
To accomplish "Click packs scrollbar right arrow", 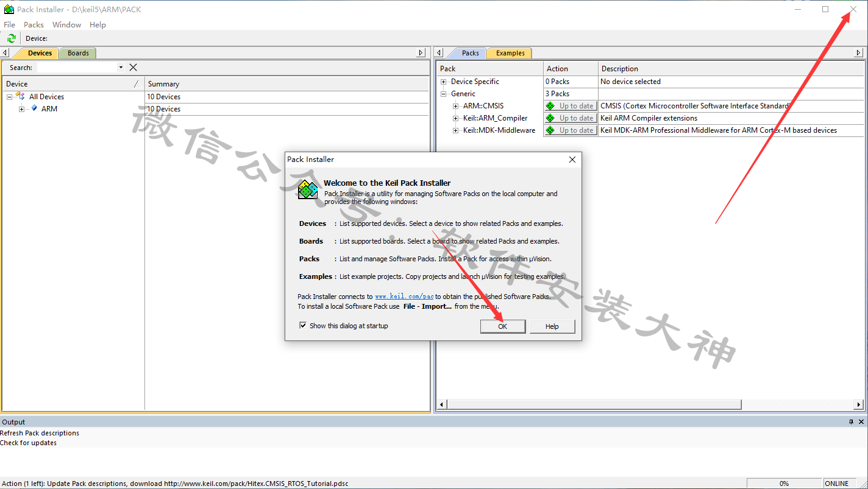I will 859,404.
